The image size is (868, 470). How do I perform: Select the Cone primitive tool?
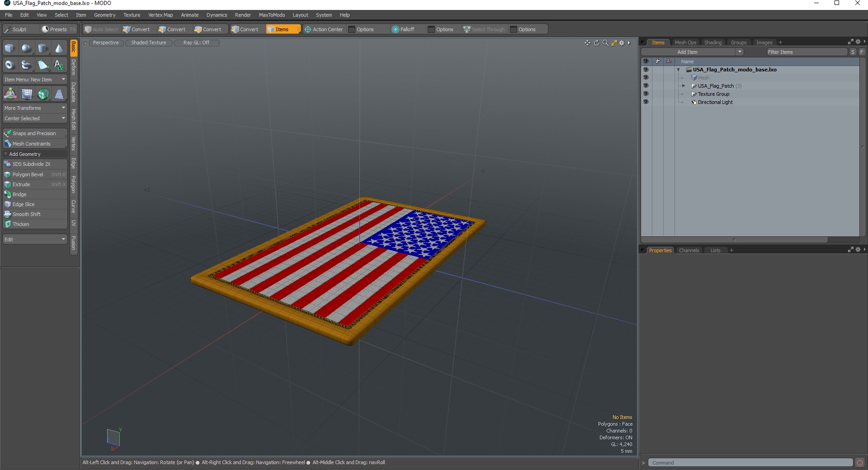pos(59,48)
